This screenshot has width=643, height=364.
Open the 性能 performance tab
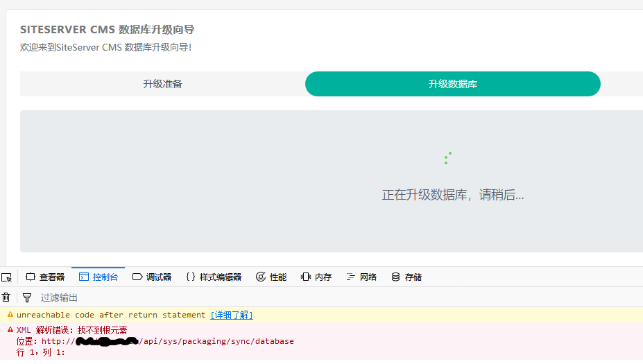click(271, 277)
